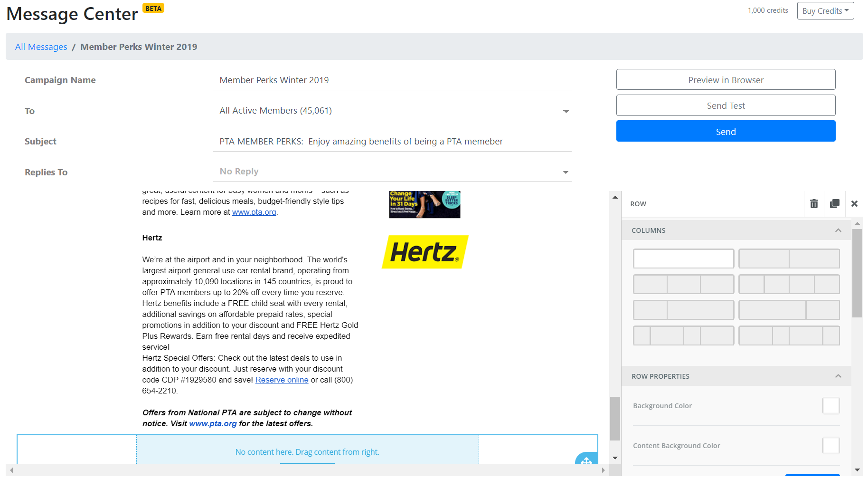Select wide-left narrow-right two column layout
Viewport: 868px width, 498px height.
pyautogui.click(x=789, y=310)
